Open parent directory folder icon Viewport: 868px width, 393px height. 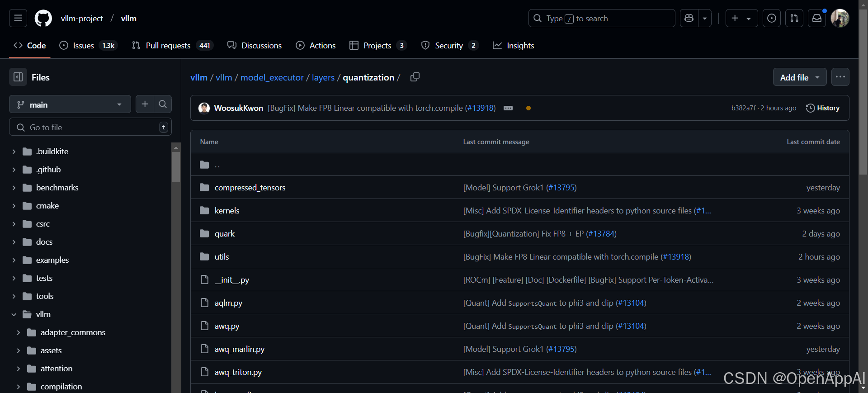tap(204, 165)
